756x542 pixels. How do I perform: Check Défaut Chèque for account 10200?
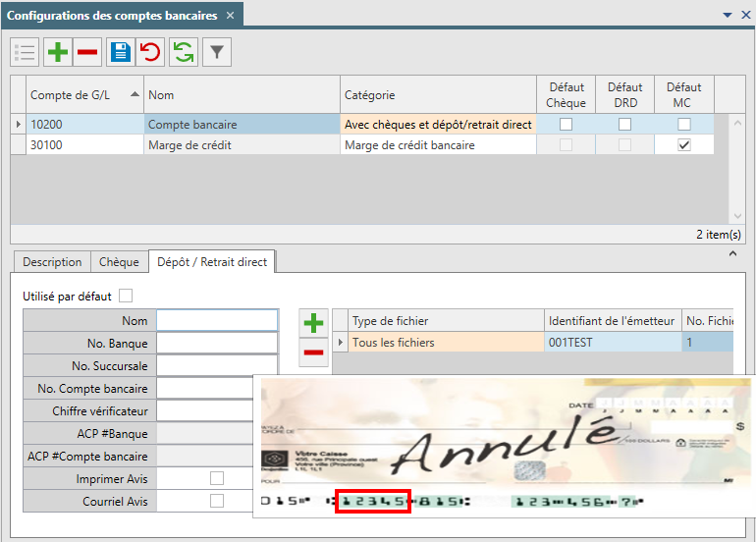pyautogui.click(x=567, y=125)
